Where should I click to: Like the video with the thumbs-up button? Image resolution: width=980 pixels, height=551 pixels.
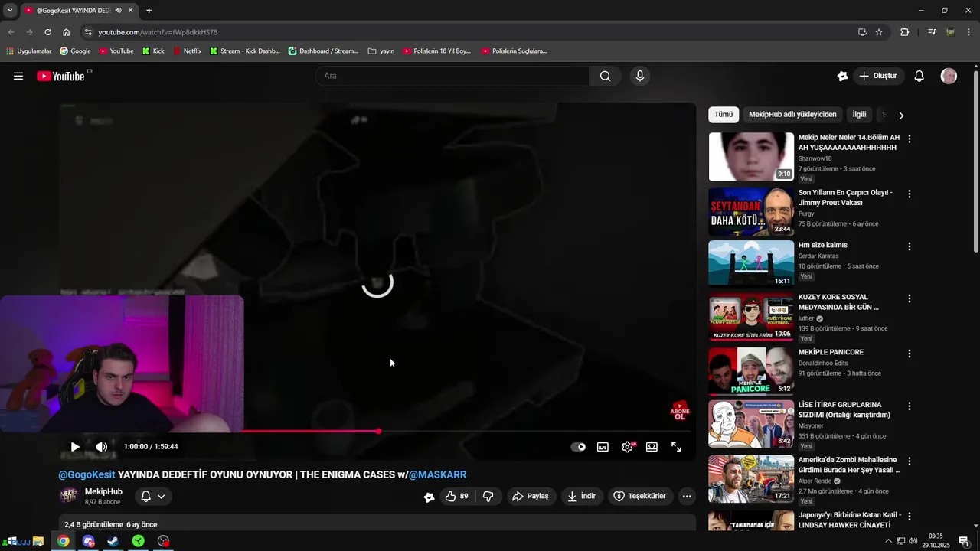(x=457, y=496)
